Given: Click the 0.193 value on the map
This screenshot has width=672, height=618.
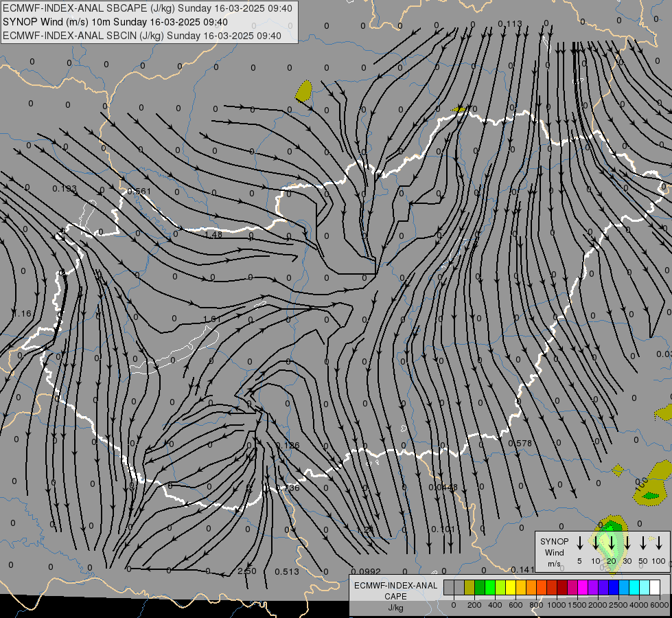Looking at the screenshot, I should point(65,189).
